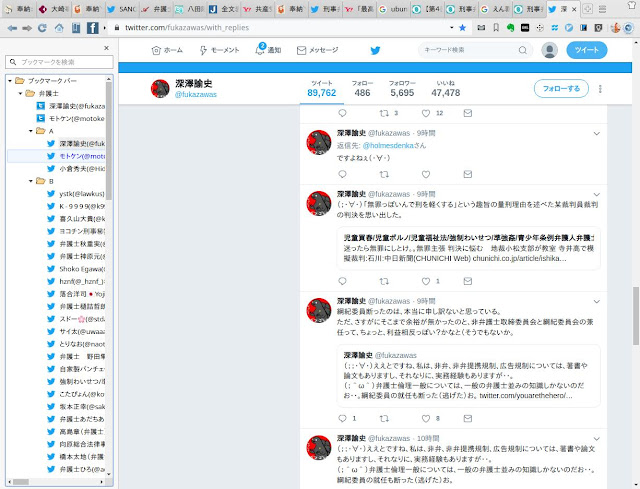Open the browser hamburger menu icon
The height and width of the screenshot is (489, 640).
602,9
